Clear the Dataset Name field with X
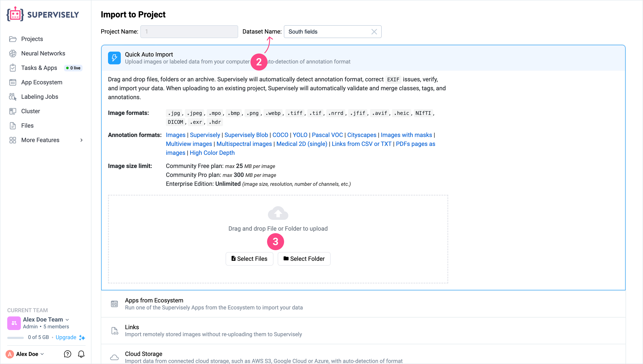This screenshot has width=643, height=364. [374, 32]
